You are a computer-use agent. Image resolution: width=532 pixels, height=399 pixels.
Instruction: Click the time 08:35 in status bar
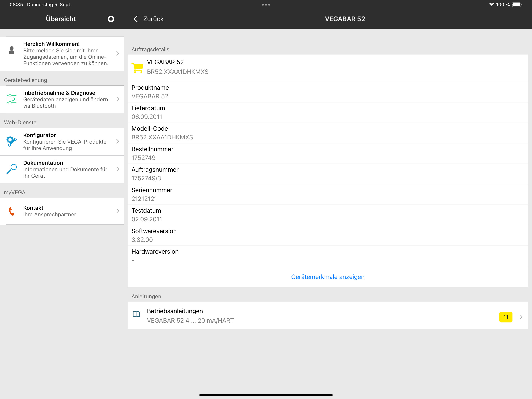click(16, 5)
